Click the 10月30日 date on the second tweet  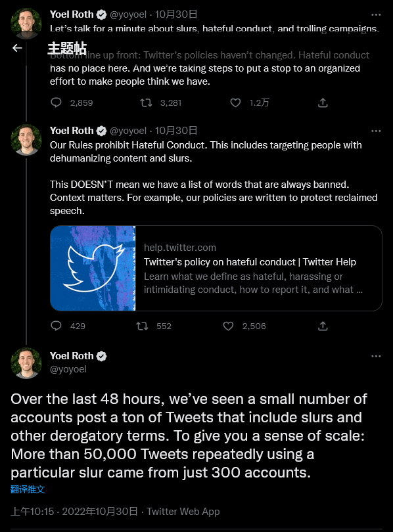tap(176, 131)
